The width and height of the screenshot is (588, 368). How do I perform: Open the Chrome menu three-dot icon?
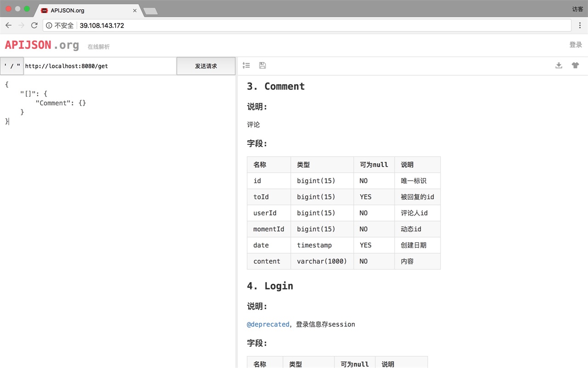click(x=580, y=25)
